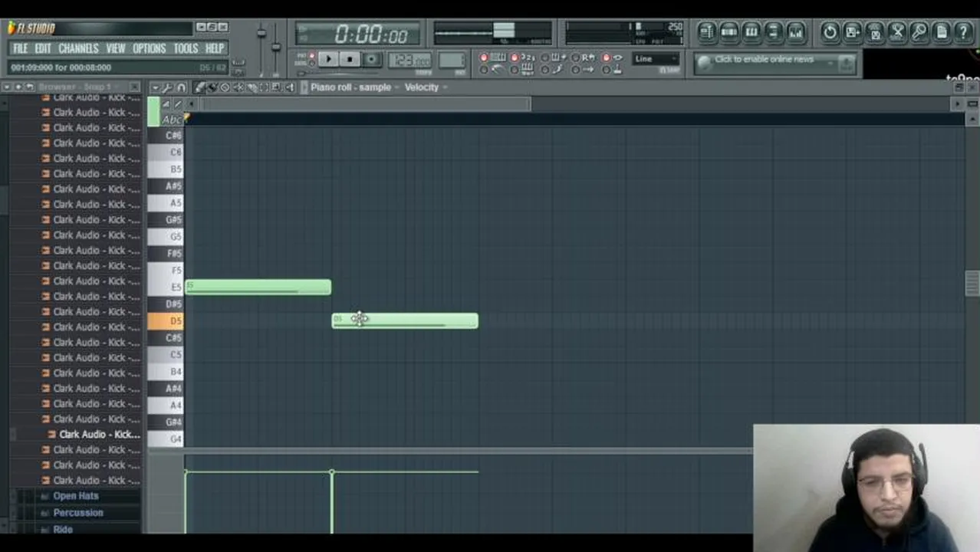Click the tempo 123 field
Viewport: 980px width, 552px height.
[409, 59]
